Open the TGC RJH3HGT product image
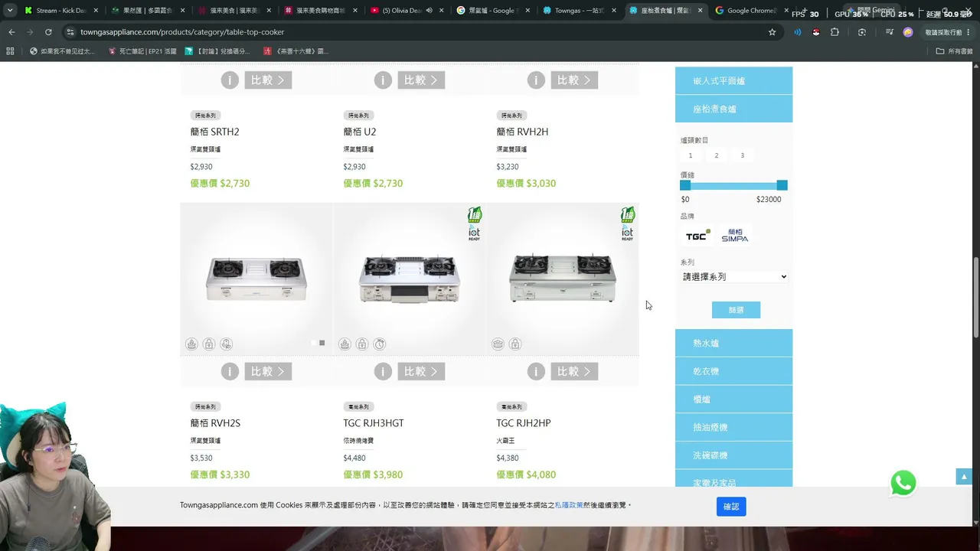Screen dimensions: 980x551 pyautogui.click(x=410, y=279)
